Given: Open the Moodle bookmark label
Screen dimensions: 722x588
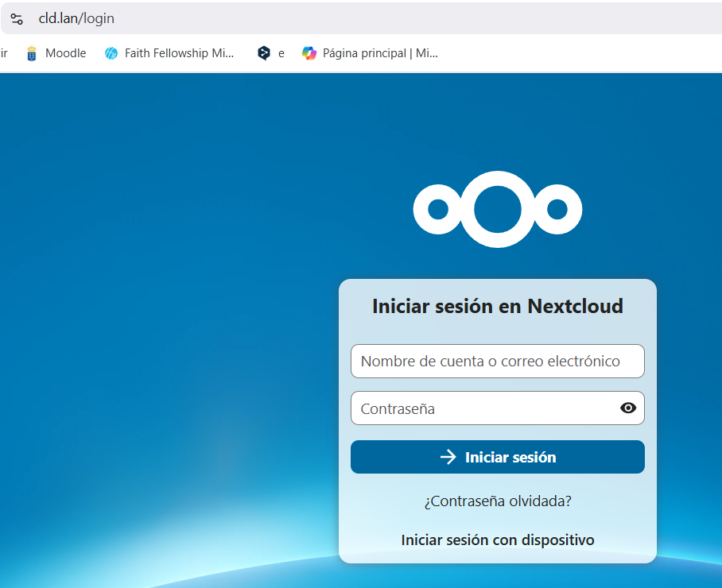Looking at the screenshot, I should [65, 53].
